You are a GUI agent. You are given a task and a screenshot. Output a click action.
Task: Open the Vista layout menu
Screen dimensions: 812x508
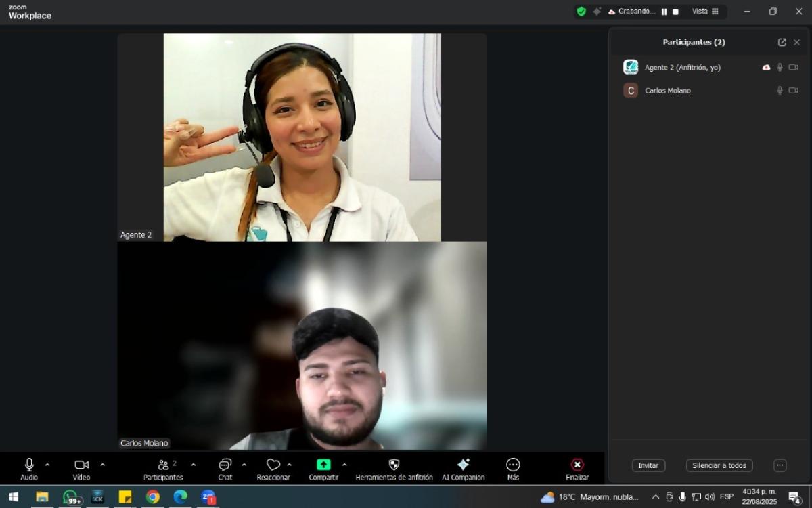705,12
